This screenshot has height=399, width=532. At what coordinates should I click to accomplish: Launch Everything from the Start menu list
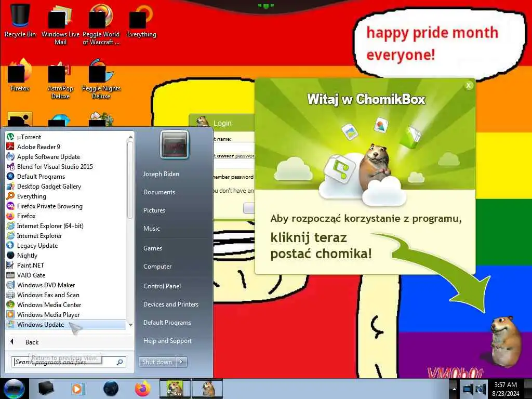pos(65,196)
